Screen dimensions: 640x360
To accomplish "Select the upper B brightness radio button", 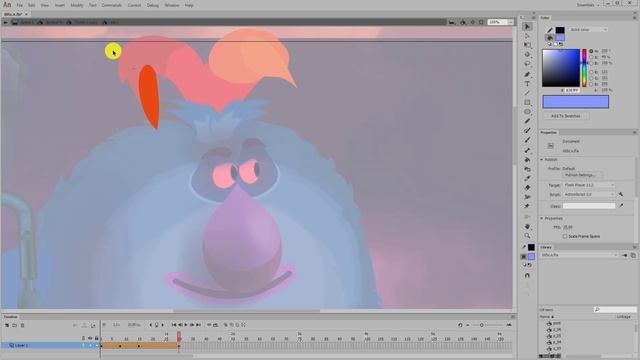I will tap(591, 63).
